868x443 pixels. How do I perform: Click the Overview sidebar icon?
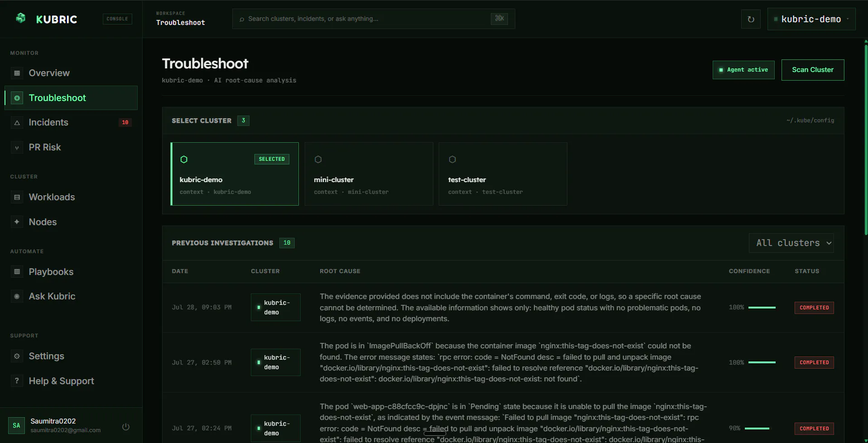[17, 73]
